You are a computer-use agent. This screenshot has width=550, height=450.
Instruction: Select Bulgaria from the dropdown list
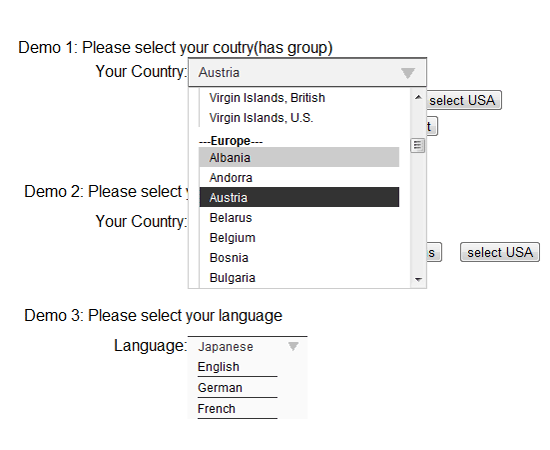click(x=299, y=277)
